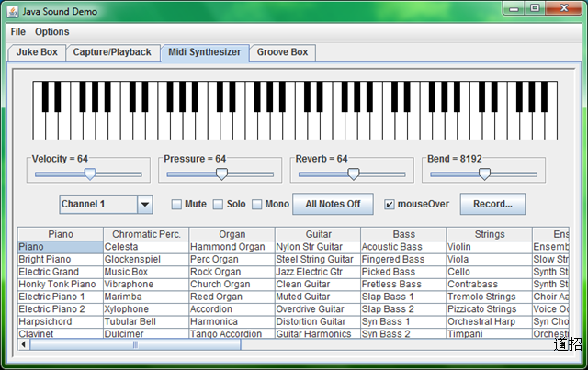Select Hammond Organ instrument
The width and height of the screenshot is (588, 370).
[x=232, y=247]
